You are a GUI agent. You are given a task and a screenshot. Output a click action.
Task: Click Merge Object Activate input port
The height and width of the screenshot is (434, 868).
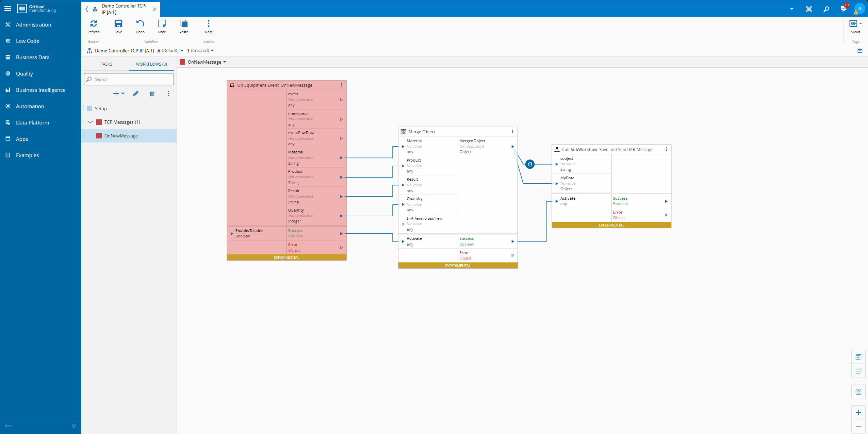pyautogui.click(x=403, y=241)
